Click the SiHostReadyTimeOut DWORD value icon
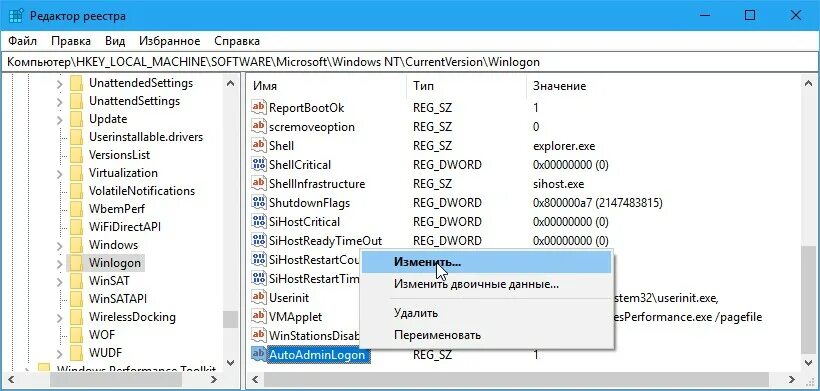 tap(259, 240)
